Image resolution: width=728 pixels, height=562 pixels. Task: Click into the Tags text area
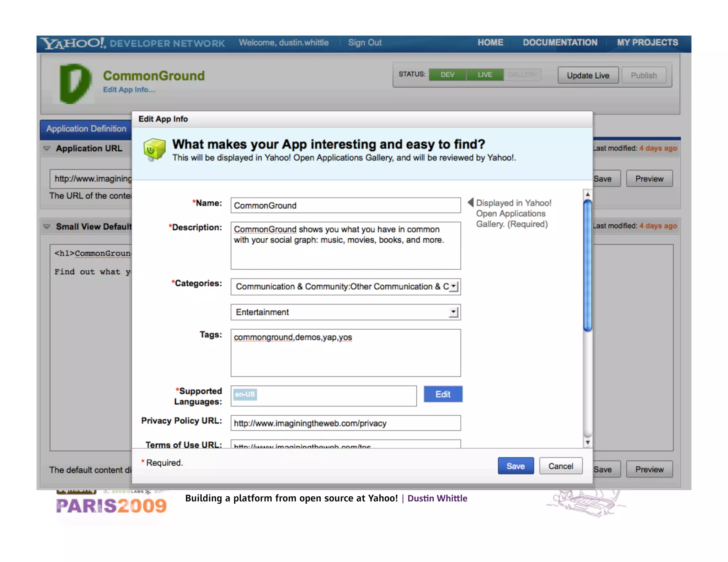pyautogui.click(x=346, y=353)
